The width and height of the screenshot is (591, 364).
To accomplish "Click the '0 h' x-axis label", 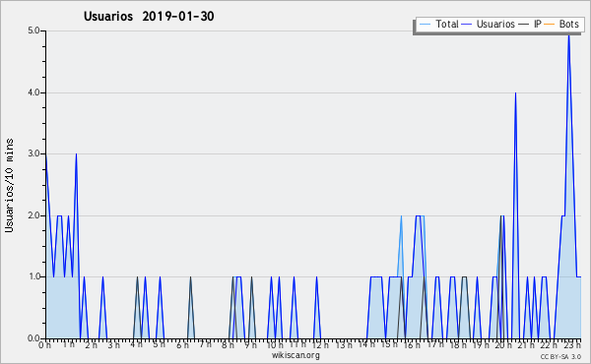I will pyautogui.click(x=45, y=345).
